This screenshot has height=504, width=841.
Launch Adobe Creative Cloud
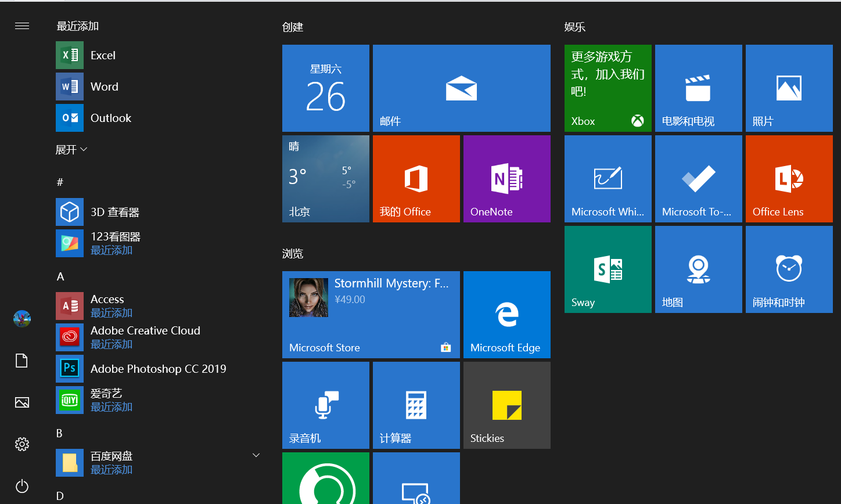pyautogui.click(x=157, y=337)
